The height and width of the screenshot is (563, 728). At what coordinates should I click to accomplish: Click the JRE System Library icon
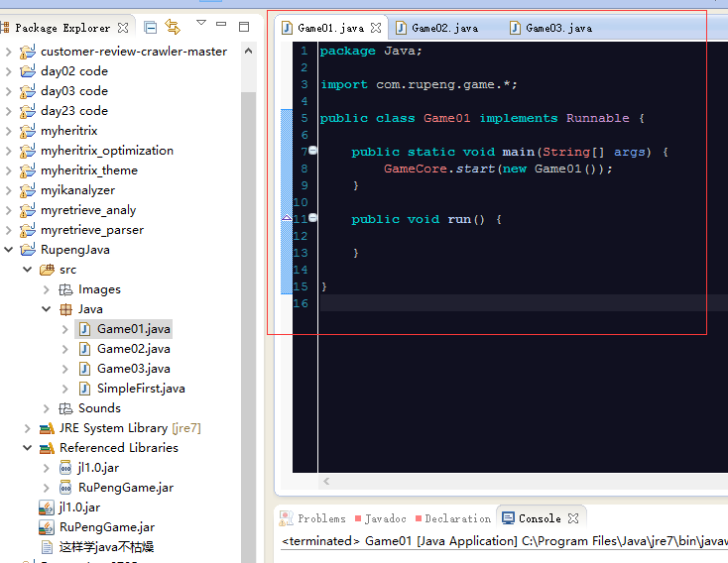tap(47, 428)
